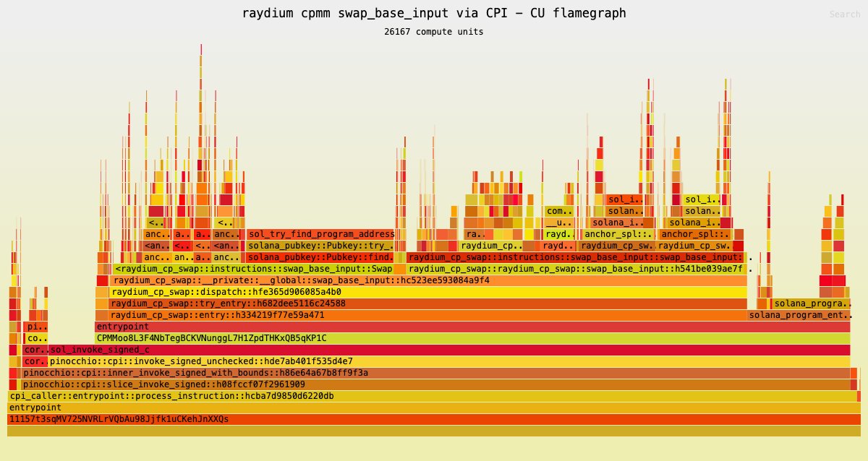Zoom into the CPMMoo8L3F4NbTegBCKVNunggL7H1ZpdTHKxQB5qKP1C frame

[472, 338]
